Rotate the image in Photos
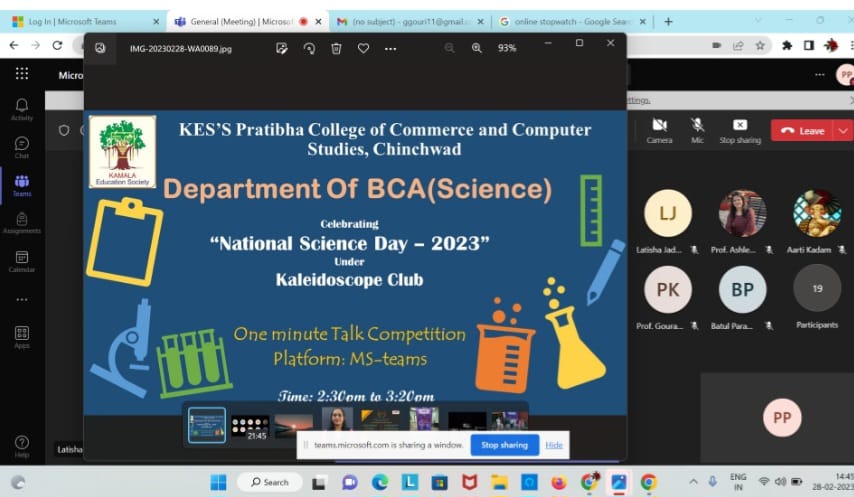 309,48
